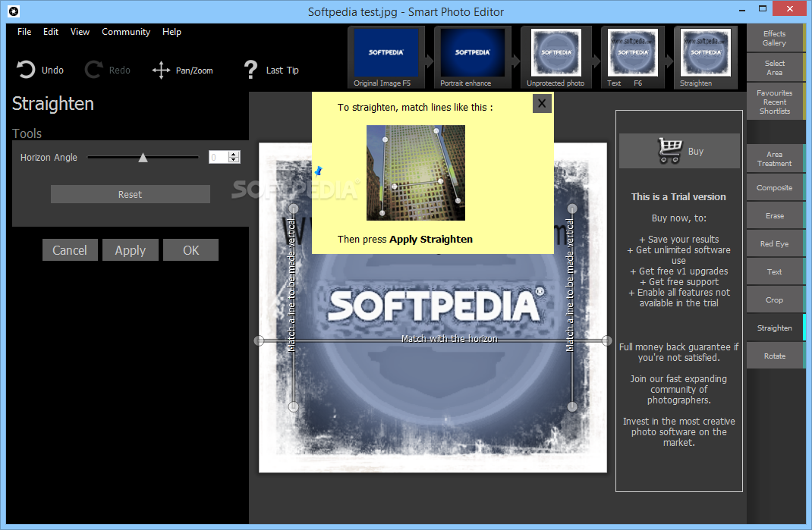812x530 pixels.
Task: Click the Reset button
Action: (130, 194)
